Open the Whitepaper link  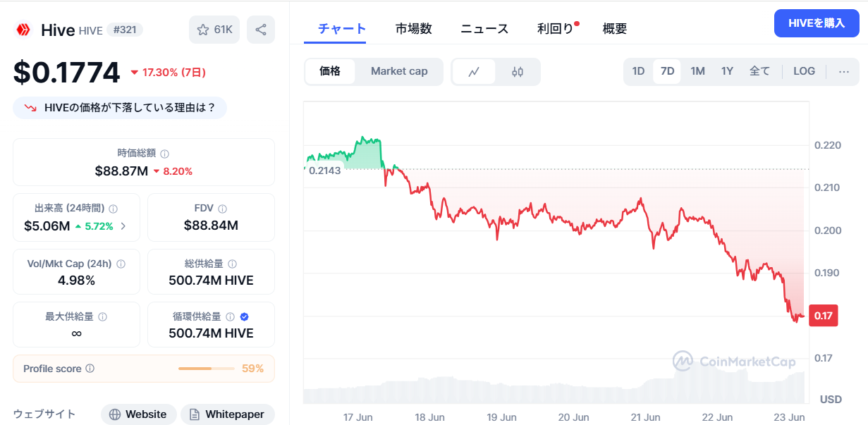(228, 414)
